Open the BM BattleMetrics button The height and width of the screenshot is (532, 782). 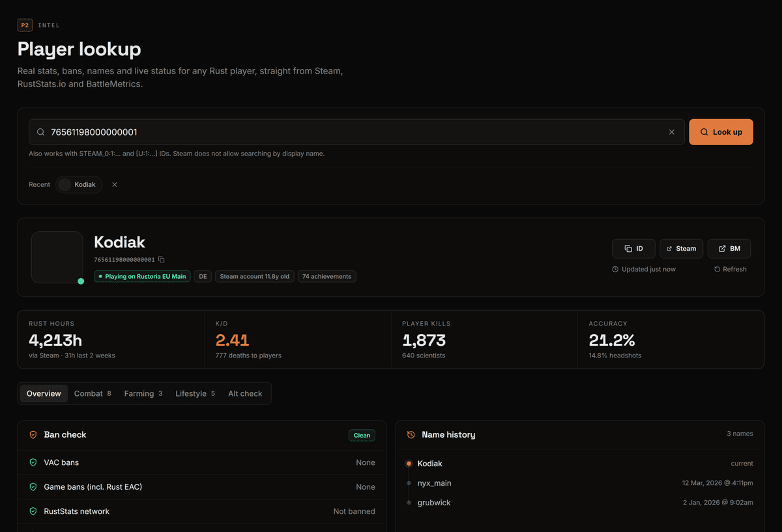729,249
